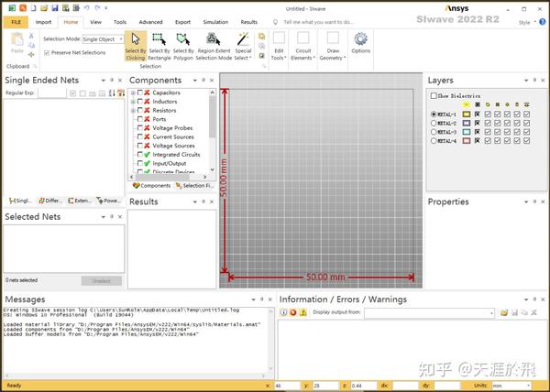The image size is (550, 392).
Task: Click METAL-2 color swatch
Action: tap(467, 123)
